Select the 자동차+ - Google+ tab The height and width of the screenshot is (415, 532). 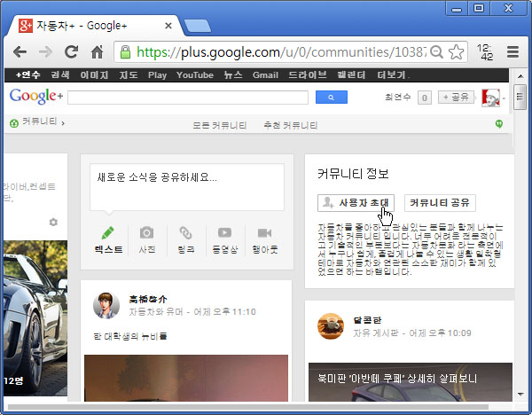pos(95,26)
